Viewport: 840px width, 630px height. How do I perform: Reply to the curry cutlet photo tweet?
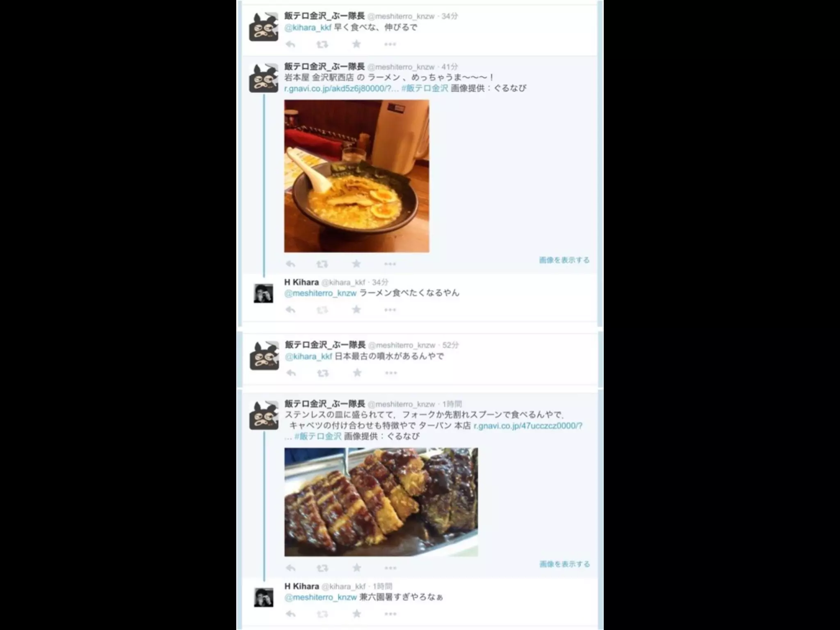[x=291, y=568]
